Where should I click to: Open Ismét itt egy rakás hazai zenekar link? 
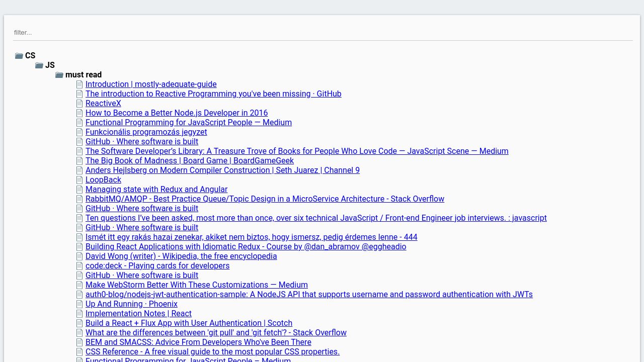point(252,237)
